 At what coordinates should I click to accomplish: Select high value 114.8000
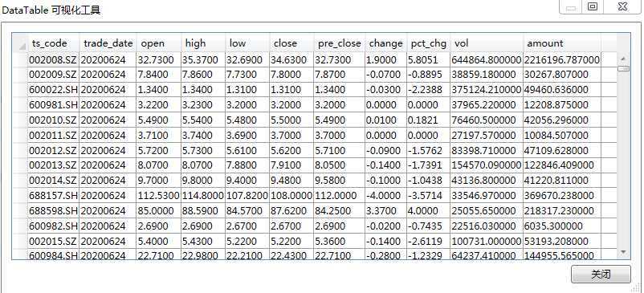(203, 196)
